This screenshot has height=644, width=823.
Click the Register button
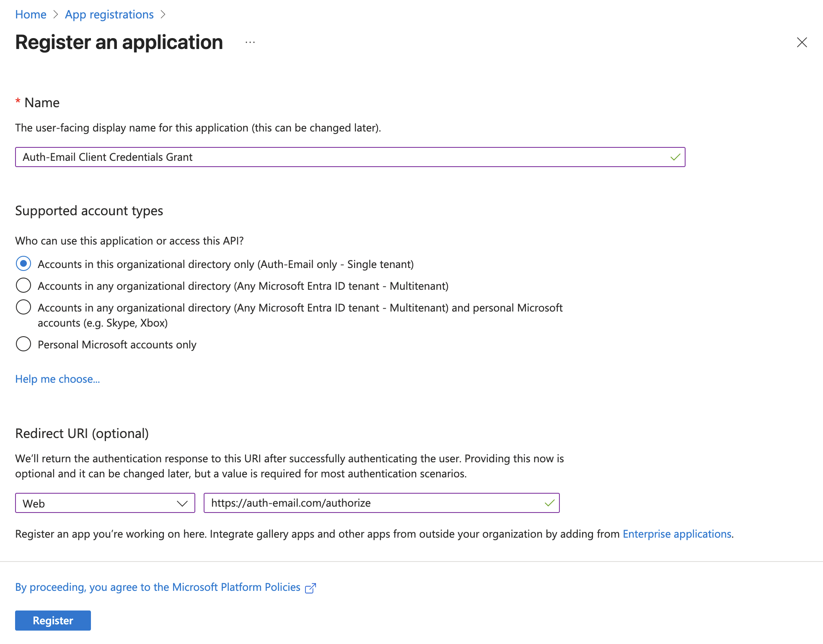tap(52, 620)
